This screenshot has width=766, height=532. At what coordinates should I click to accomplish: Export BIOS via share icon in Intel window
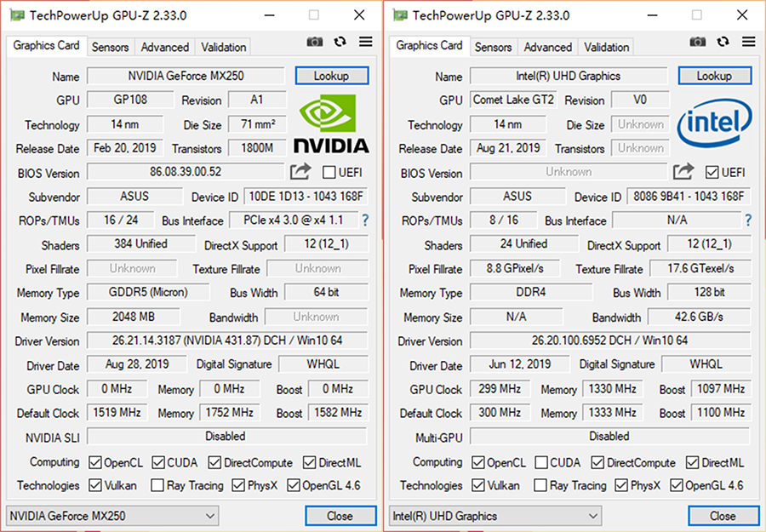683,171
